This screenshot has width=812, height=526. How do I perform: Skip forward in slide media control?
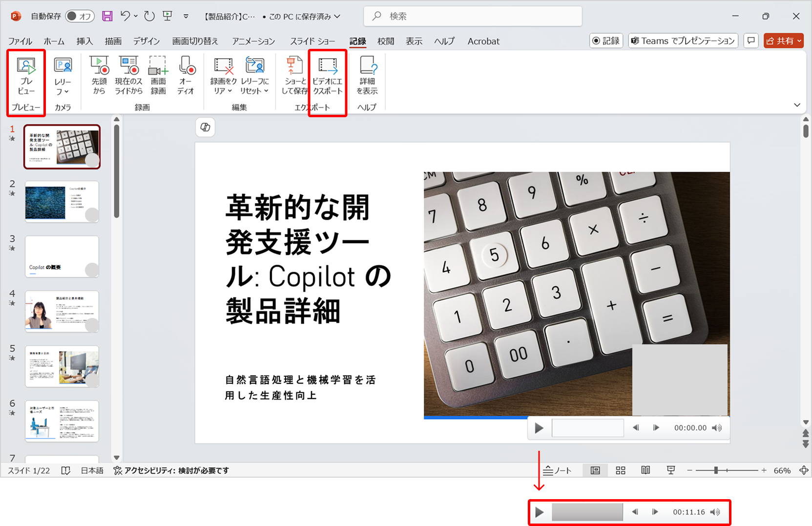tap(656, 428)
